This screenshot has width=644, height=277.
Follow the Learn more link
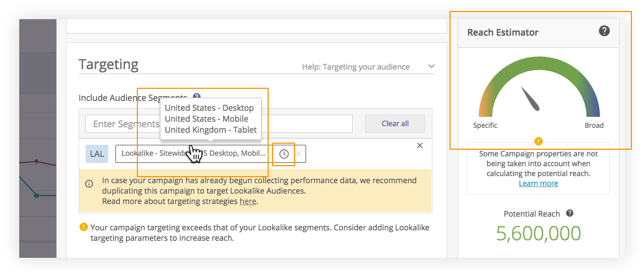pyautogui.click(x=538, y=183)
